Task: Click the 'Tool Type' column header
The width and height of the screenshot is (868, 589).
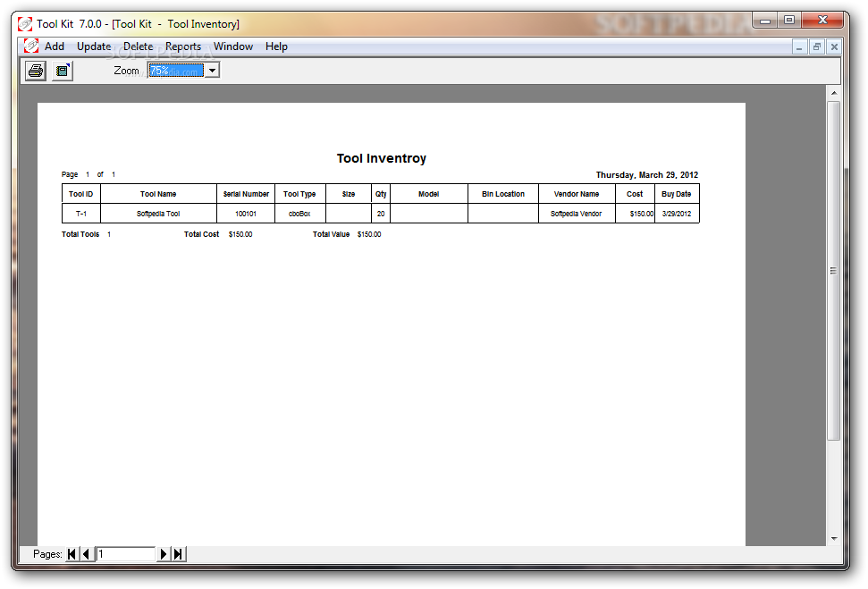Action: coord(299,194)
